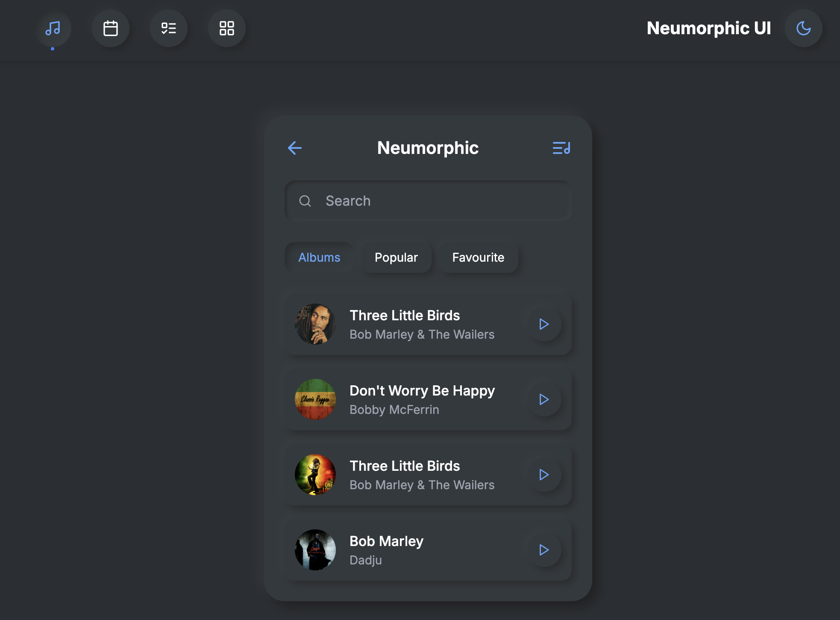The image size is (840, 620).
Task: Click the back arrow in the player card
Action: click(294, 148)
